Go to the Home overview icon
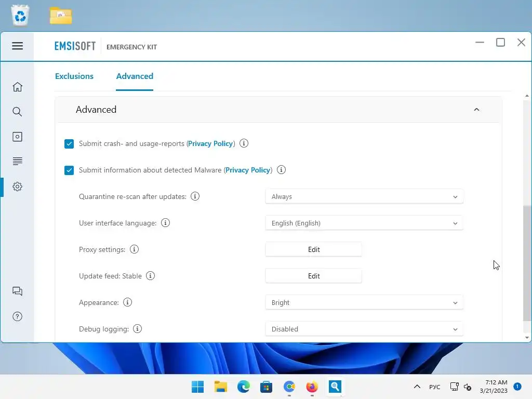The image size is (532, 399). [17, 87]
